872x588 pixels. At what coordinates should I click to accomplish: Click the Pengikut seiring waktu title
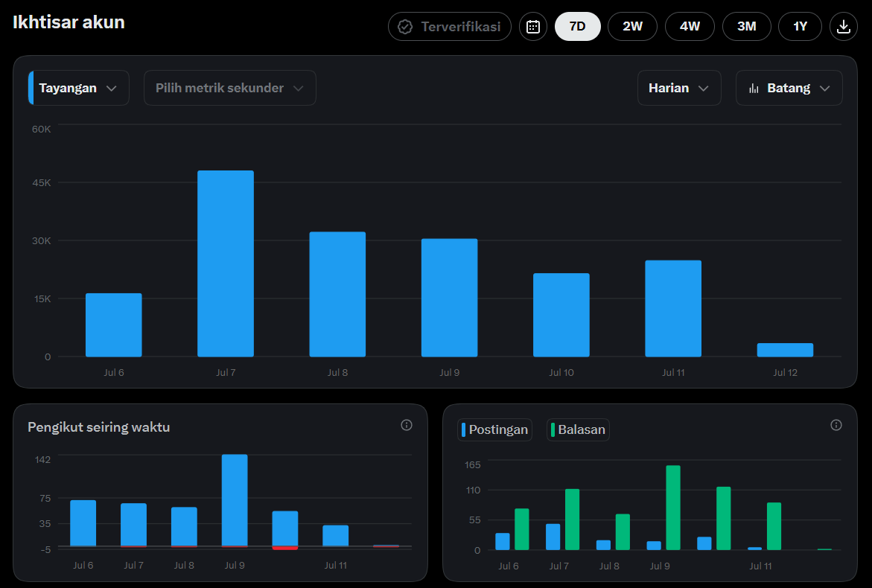(98, 426)
